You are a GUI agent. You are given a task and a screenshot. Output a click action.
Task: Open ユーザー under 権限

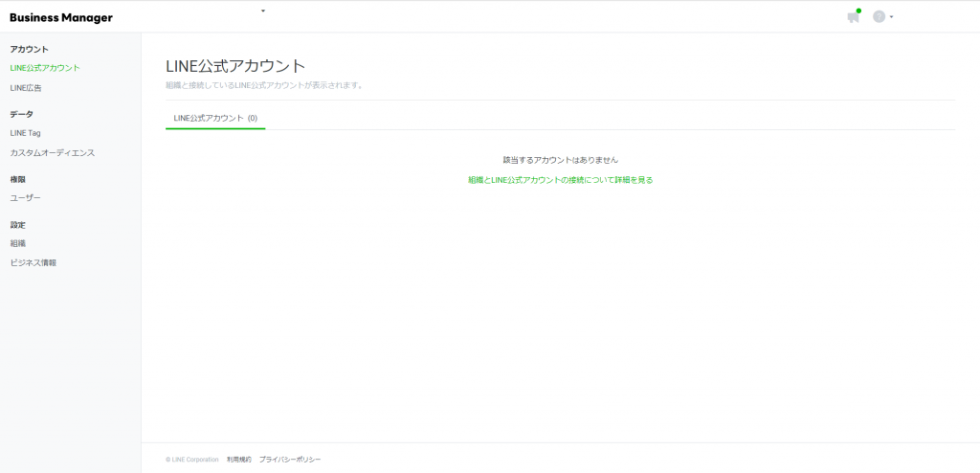[26, 197]
